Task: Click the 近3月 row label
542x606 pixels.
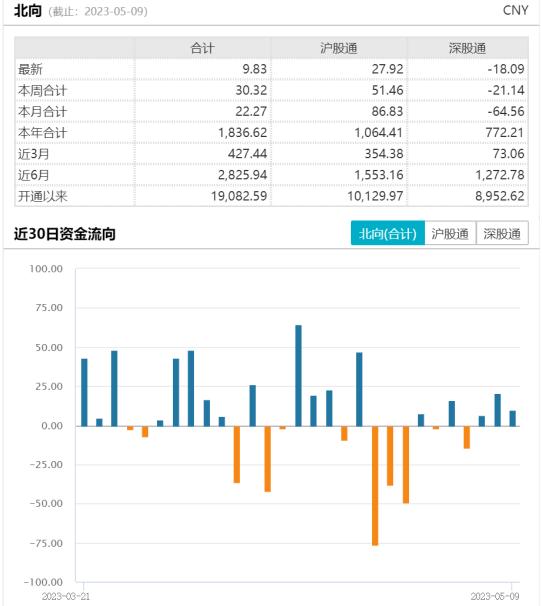Action: point(34,154)
